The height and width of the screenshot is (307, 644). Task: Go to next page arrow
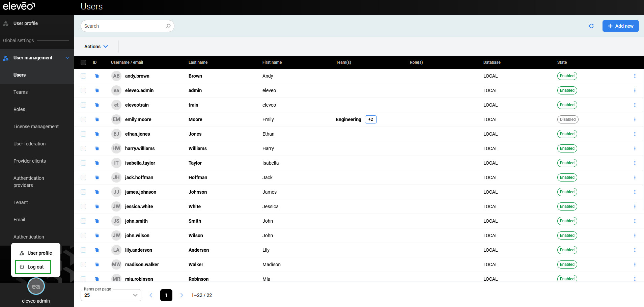click(x=181, y=295)
